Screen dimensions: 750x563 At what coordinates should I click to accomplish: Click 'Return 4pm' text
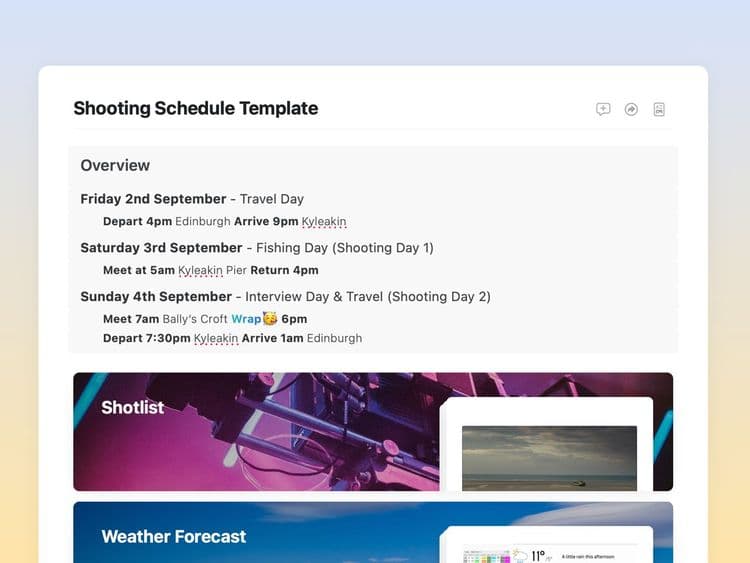(284, 270)
